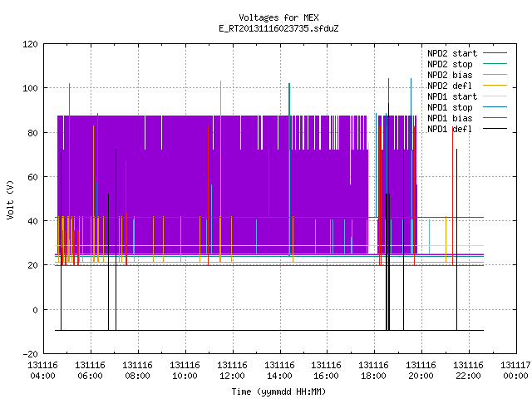Click the 'NPD1 bias' legend label

(450, 118)
